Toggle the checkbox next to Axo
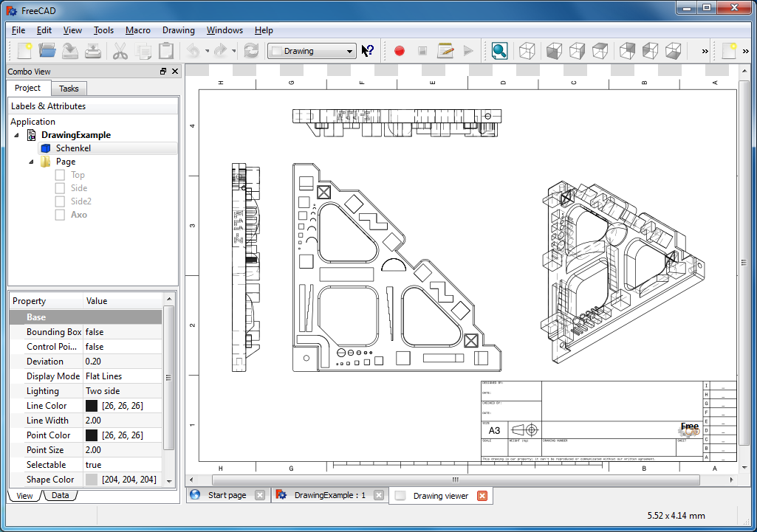The image size is (757, 532). coord(59,215)
